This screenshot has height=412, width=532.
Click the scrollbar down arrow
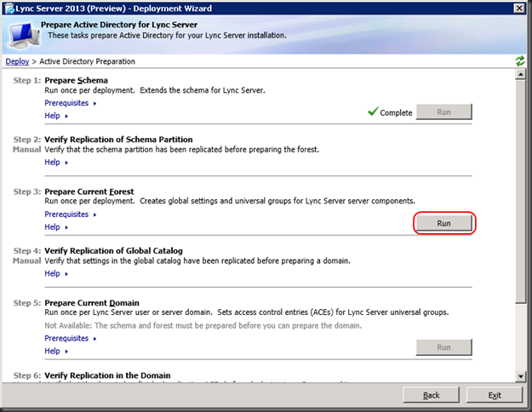[x=520, y=376]
